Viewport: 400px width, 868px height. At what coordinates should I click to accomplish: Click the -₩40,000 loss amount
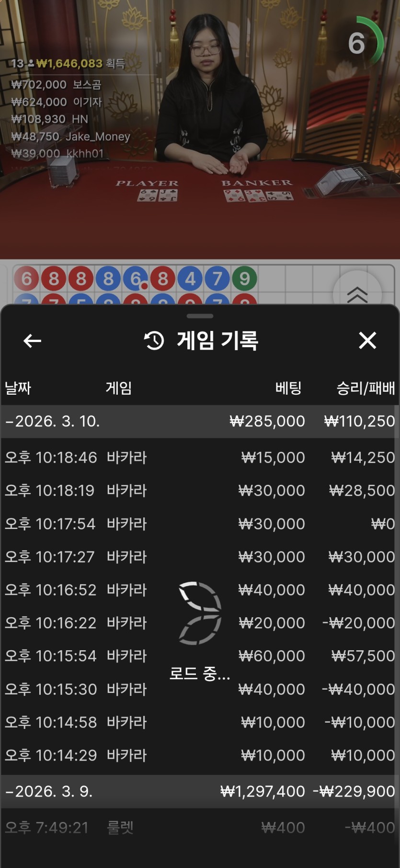tap(359, 689)
